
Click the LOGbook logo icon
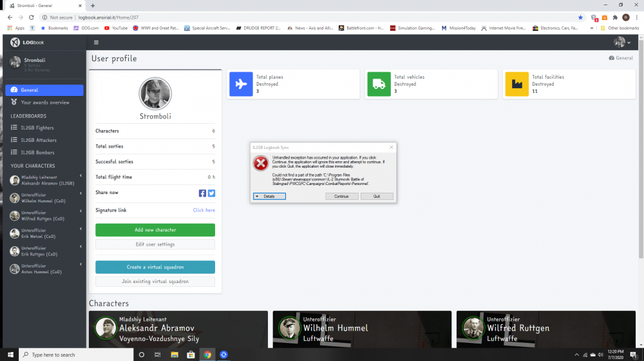point(15,43)
